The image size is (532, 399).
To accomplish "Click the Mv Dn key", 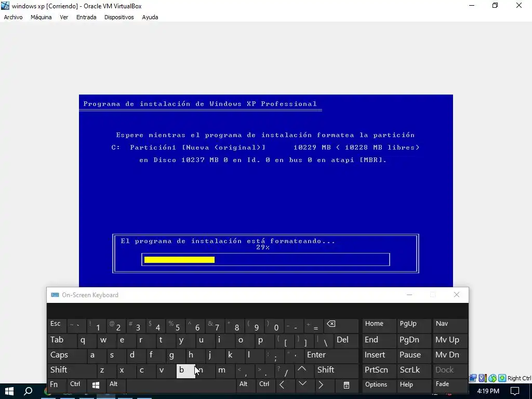I will pos(450,355).
